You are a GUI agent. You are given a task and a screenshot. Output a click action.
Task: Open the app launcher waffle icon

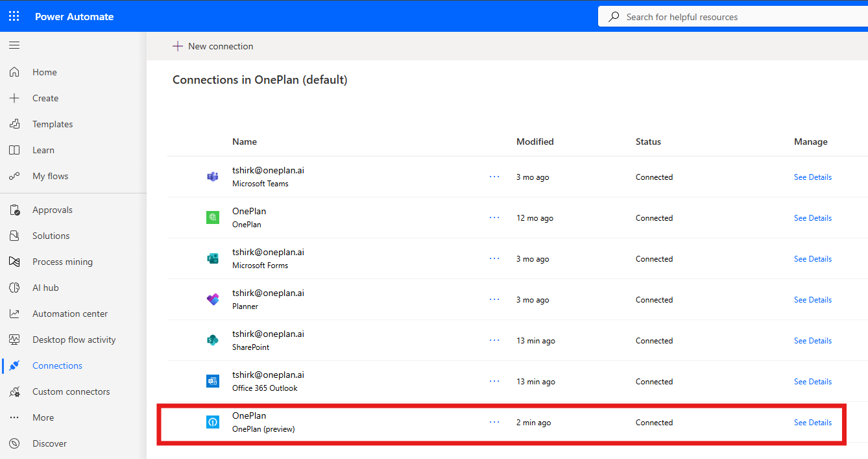[x=14, y=16]
